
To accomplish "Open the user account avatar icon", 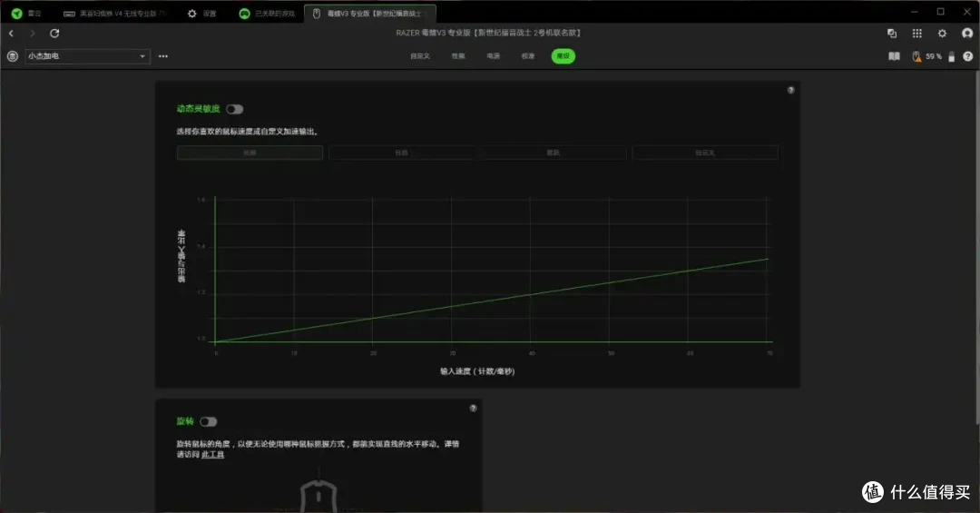I will tap(967, 34).
